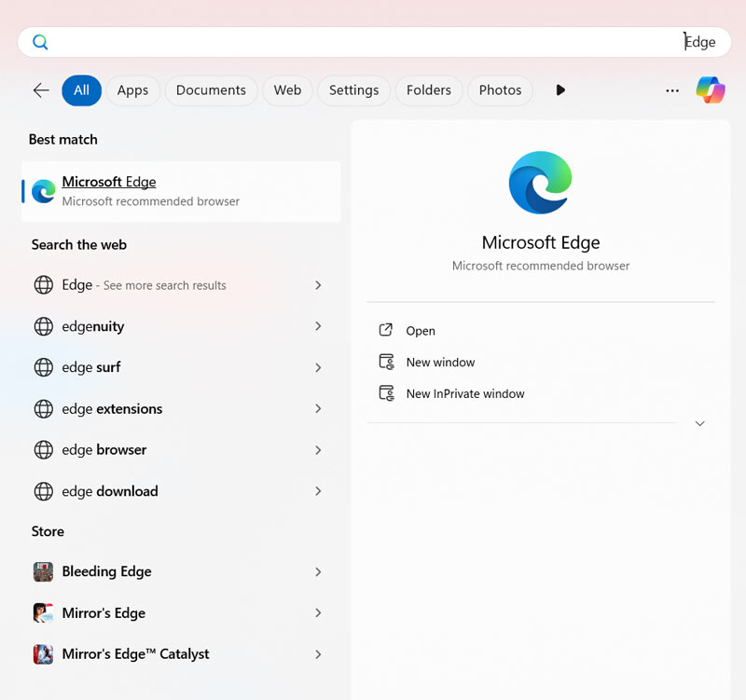
Task: Switch to the Folders filter
Action: (x=429, y=89)
